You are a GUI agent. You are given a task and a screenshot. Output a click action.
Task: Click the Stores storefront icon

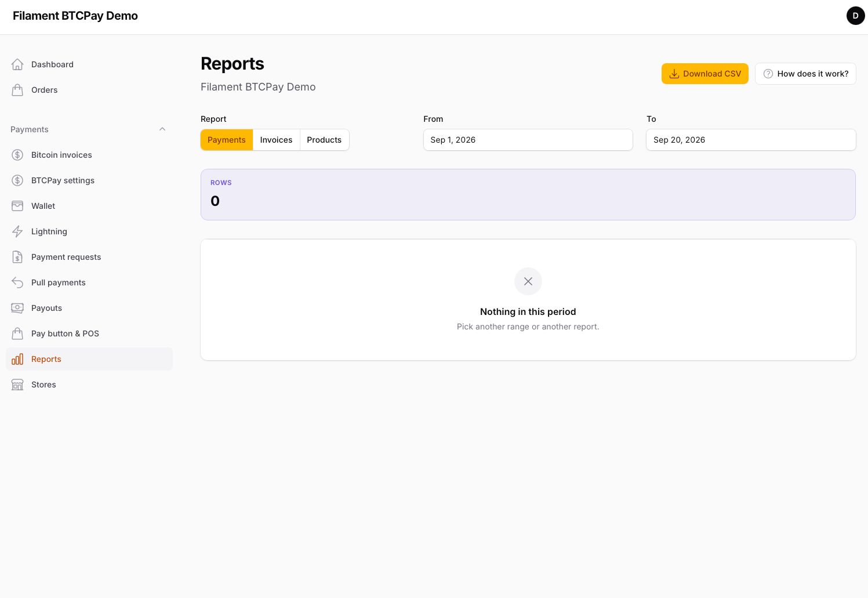click(17, 385)
